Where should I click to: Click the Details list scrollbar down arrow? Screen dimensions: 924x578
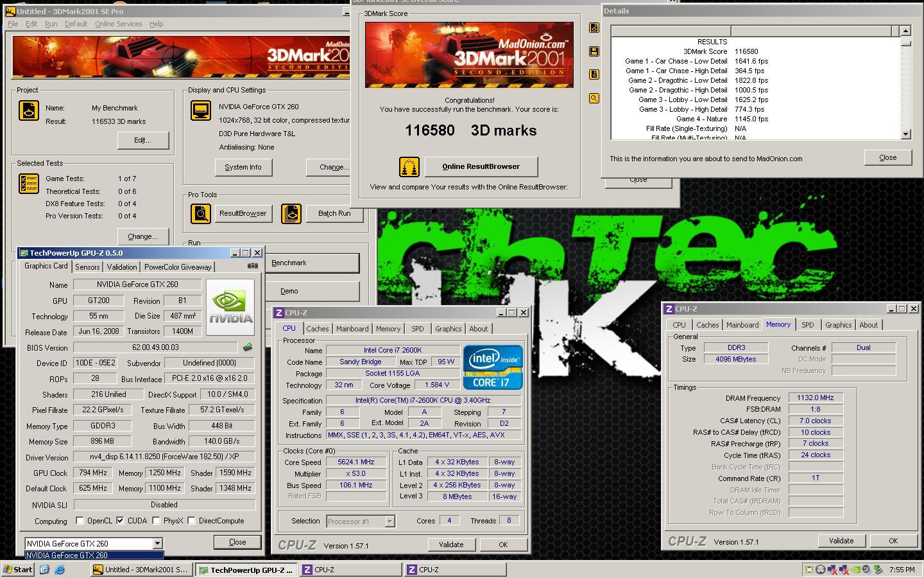click(905, 134)
